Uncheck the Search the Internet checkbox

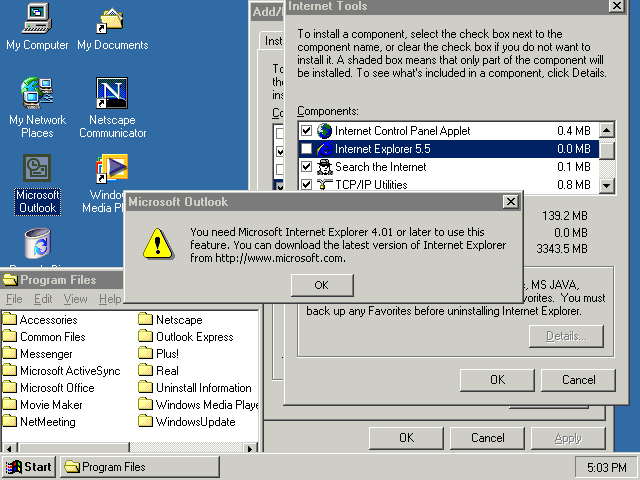pyautogui.click(x=306, y=167)
